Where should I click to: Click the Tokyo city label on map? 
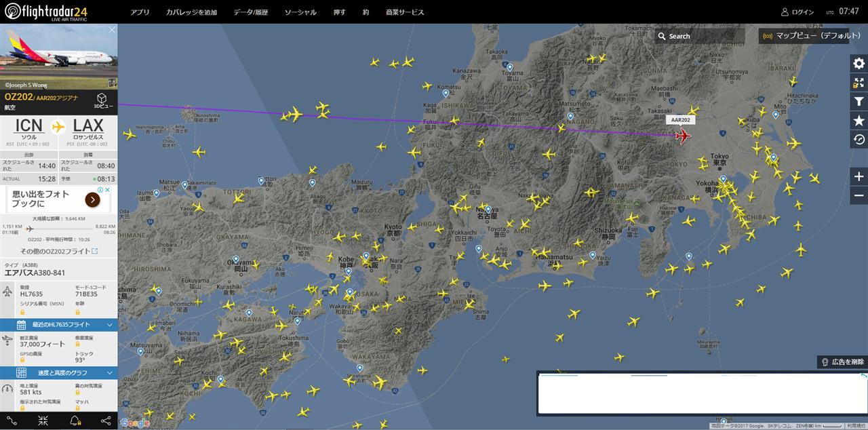[721, 159]
